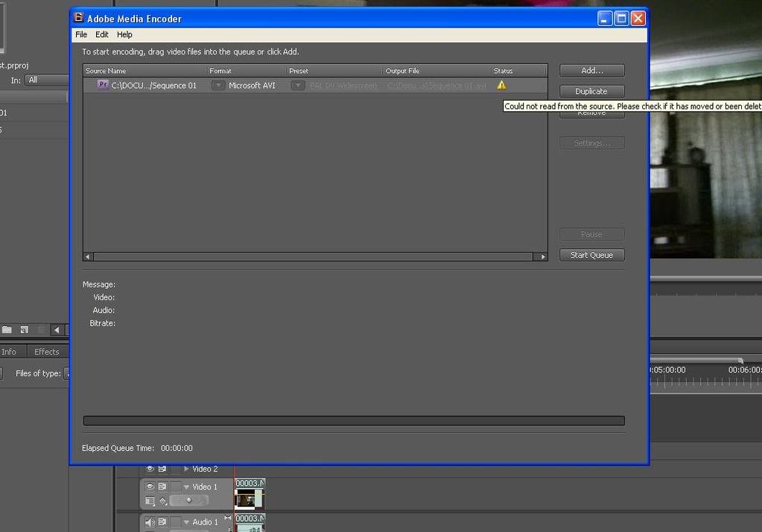Switch to the Effects tab
762x532 pixels.
(x=47, y=352)
